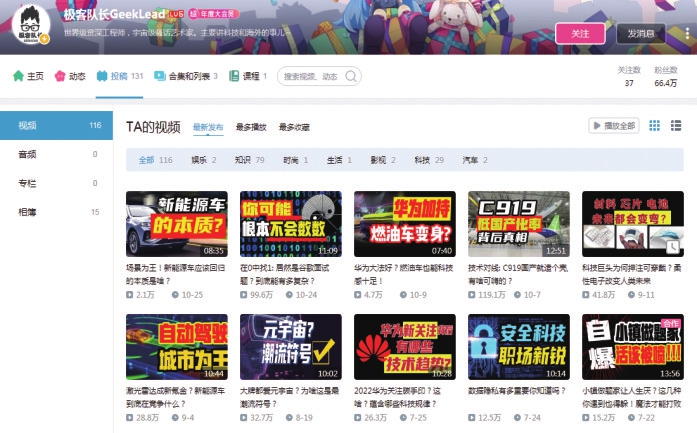Click the 年度大会员 badge
Screen dimensions: 697x433
coord(214,14)
